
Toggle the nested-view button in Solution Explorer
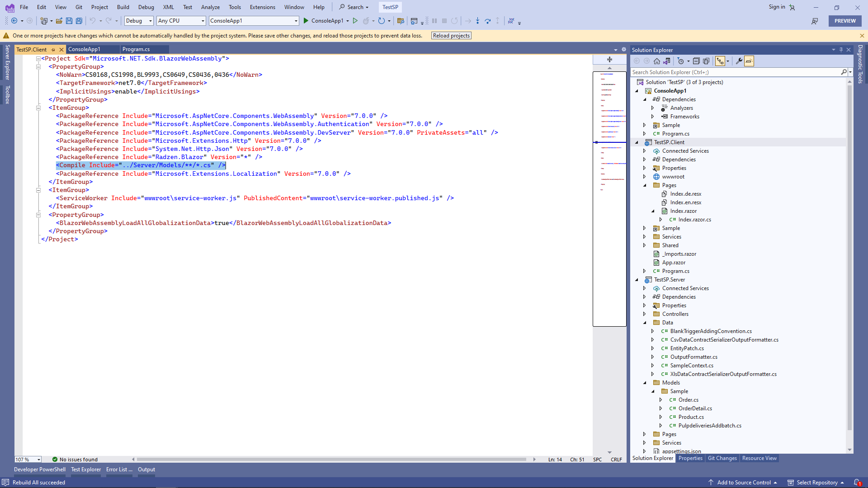click(720, 61)
